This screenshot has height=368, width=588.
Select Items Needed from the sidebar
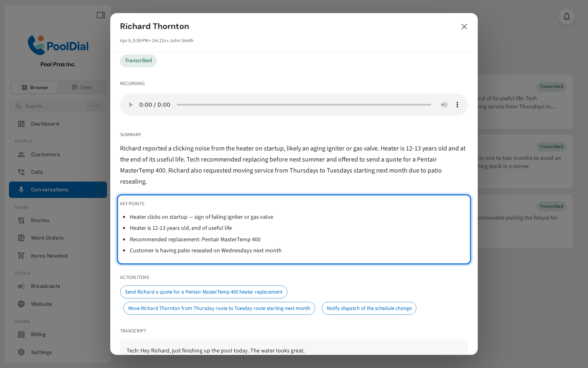[x=49, y=256]
